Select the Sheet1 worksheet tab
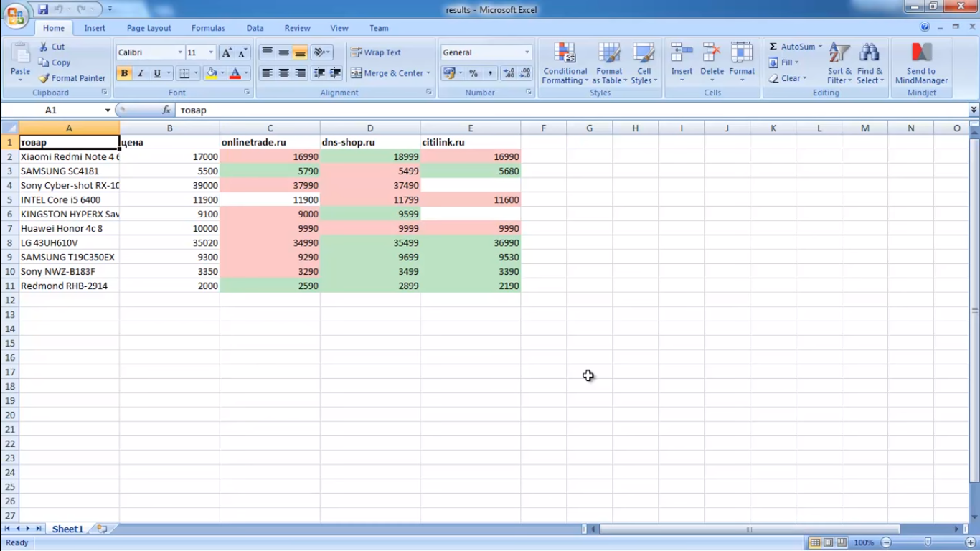This screenshot has width=980, height=551. [67, 529]
